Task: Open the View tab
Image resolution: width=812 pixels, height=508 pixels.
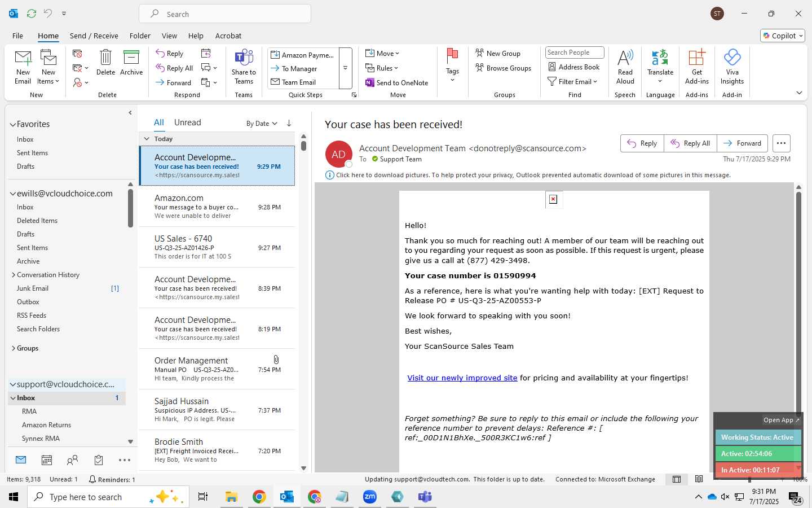Action: pyautogui.click(x=169, y=36)
